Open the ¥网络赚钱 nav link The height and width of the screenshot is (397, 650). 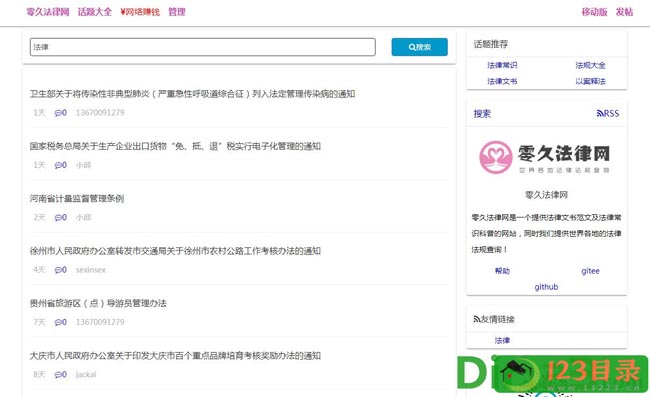[140, 12]
